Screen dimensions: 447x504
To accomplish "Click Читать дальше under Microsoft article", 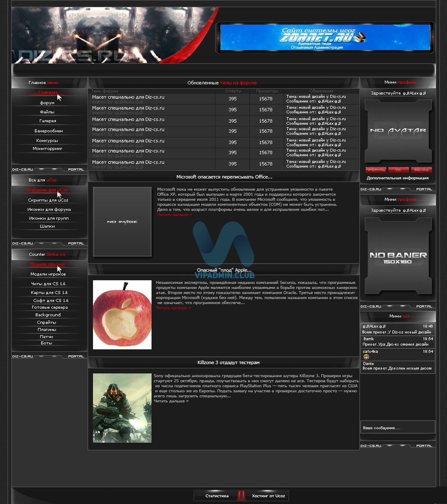I will click(x=174, y=214).
